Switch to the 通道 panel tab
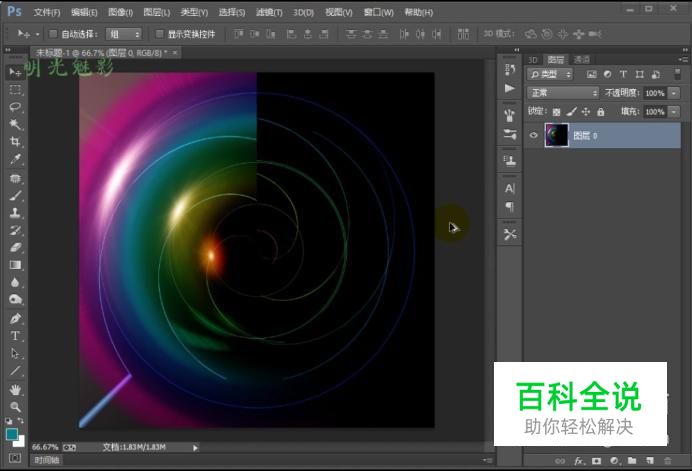The image size is (692, 471). pos(582,59)
